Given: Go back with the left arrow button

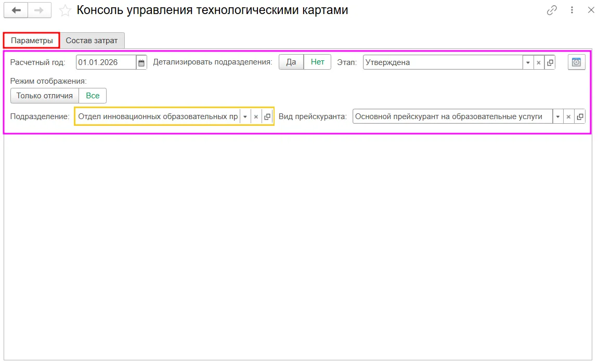Looking at the screenshot, I should click(16, 10).
